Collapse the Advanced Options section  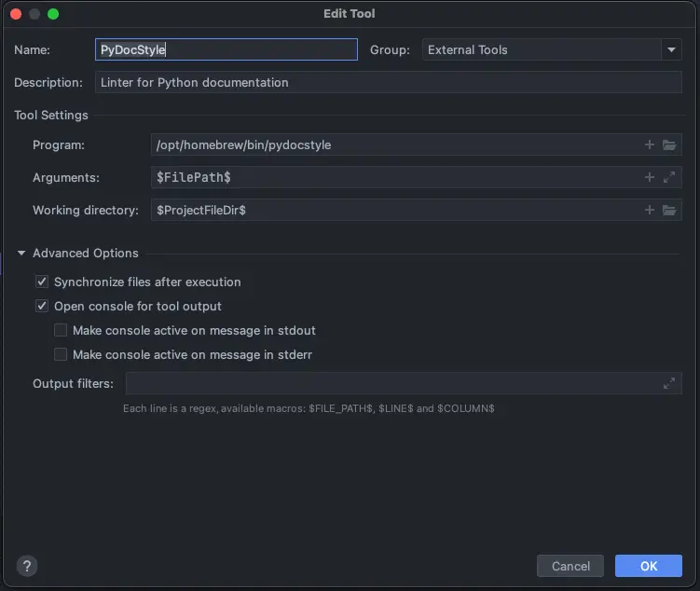[21, 254]
